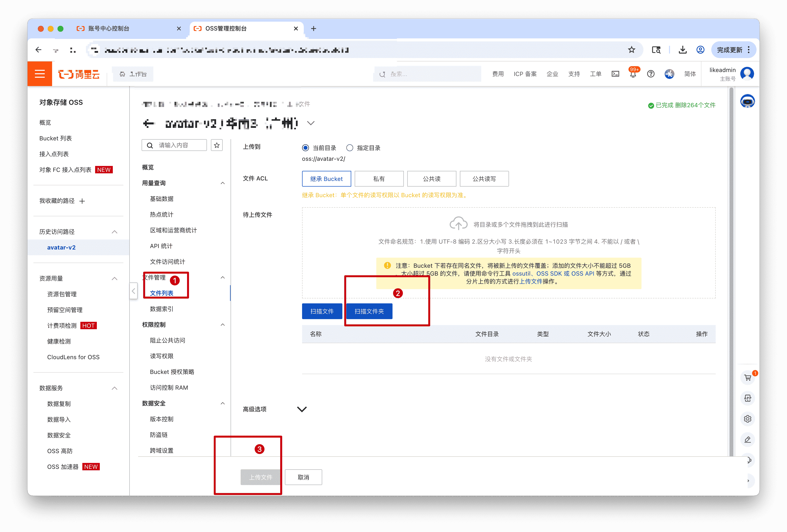This screenshot has height=532, width=787.
Task: Choose the 私有 ACL option
Action: tap(379, 179)
